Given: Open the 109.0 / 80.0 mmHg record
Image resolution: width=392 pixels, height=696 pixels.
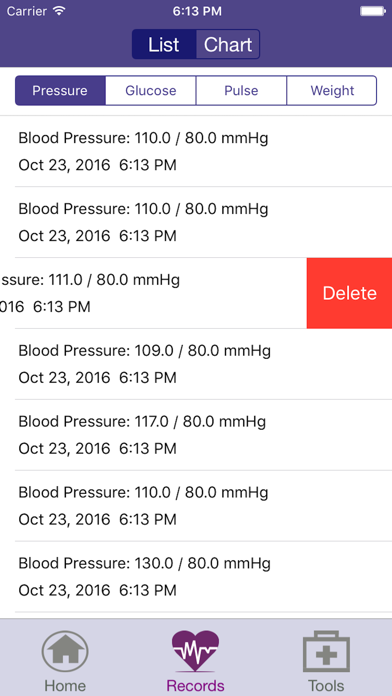Looking at the screenshot, I should [x=196, y=364].
